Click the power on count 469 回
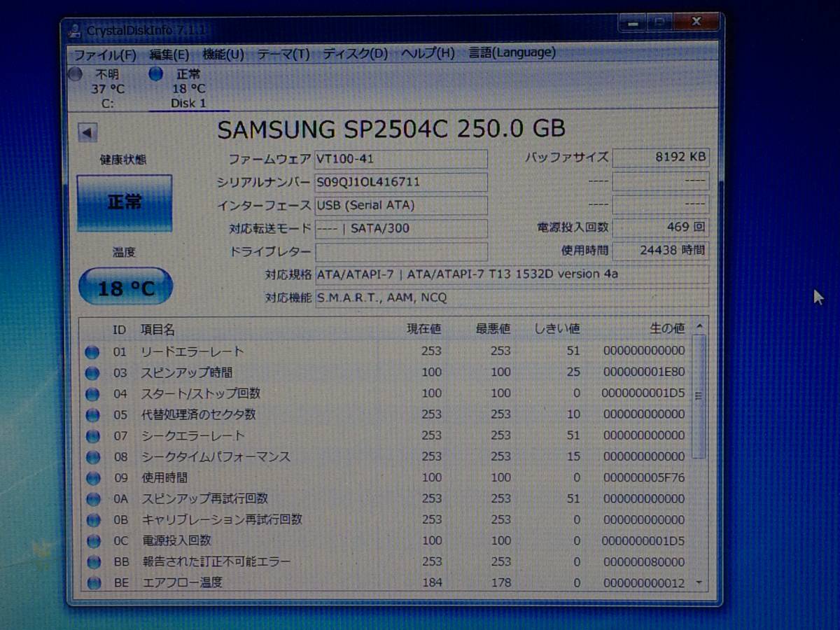This screenshot has height=630, width=840. click(661, 227)
